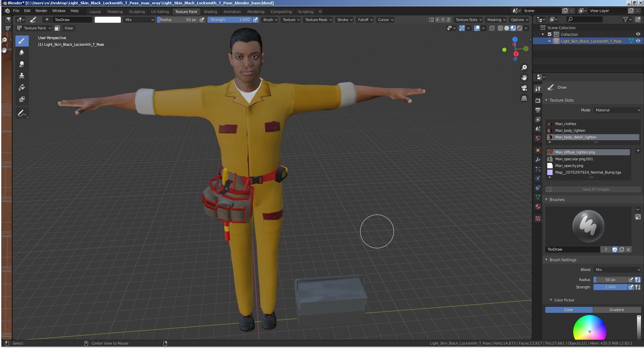Open Texture Paint mode dropdown
The height and width of the screenshot is (348, 644).
(x=34, y=28)
